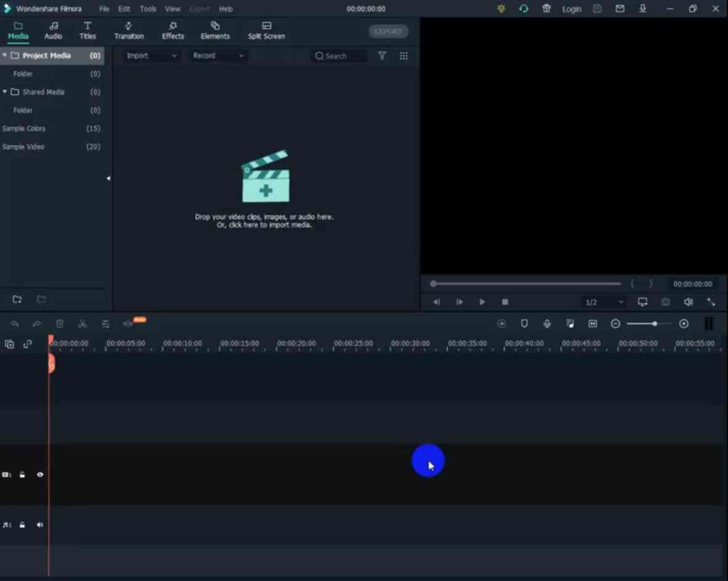Click the audio mixer icon
The image size is (728, 581).
click(569, 324)
